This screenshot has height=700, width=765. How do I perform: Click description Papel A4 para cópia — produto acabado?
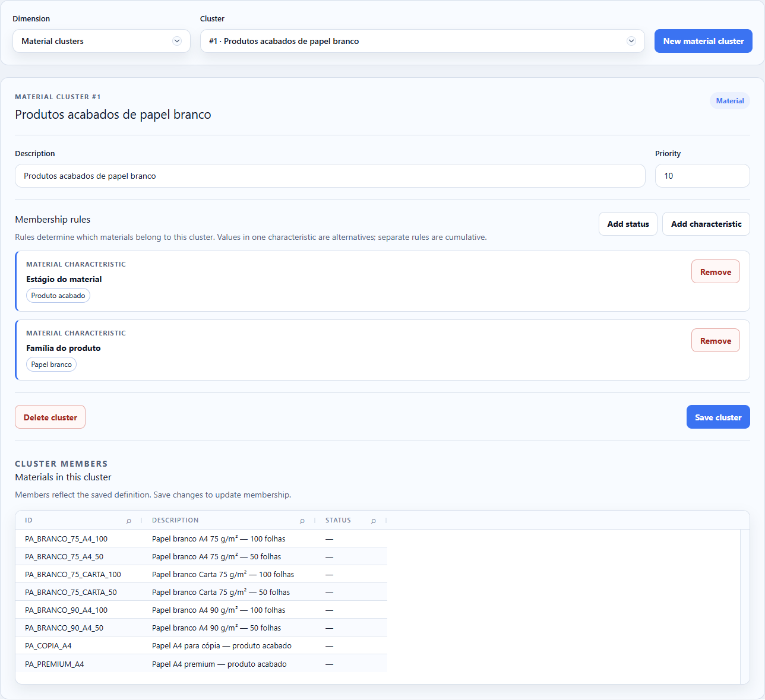(222, 645)
